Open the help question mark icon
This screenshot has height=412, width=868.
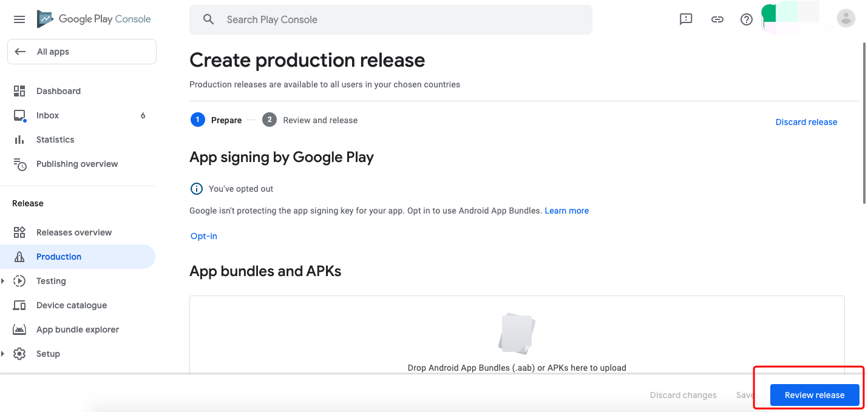(x=747, y=19)
